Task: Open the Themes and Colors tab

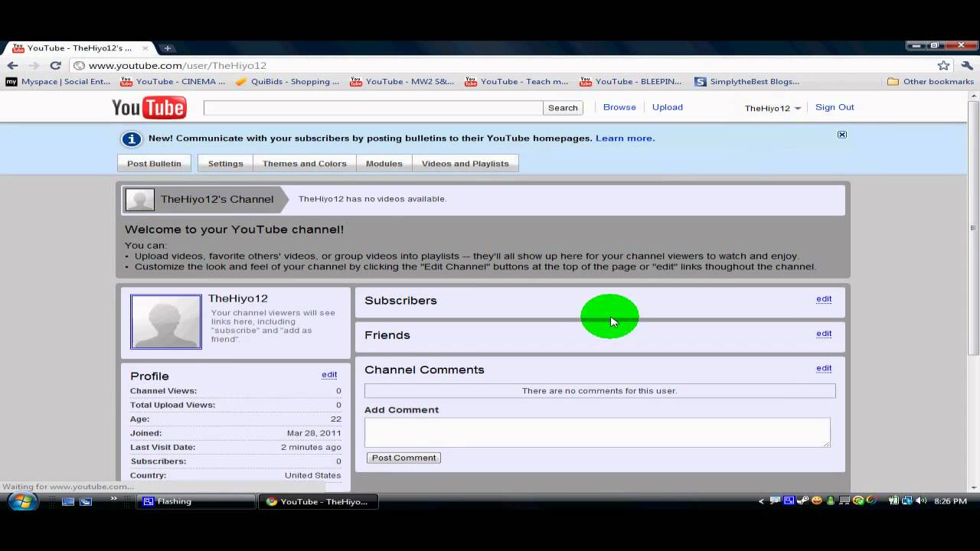Action: 305,163
